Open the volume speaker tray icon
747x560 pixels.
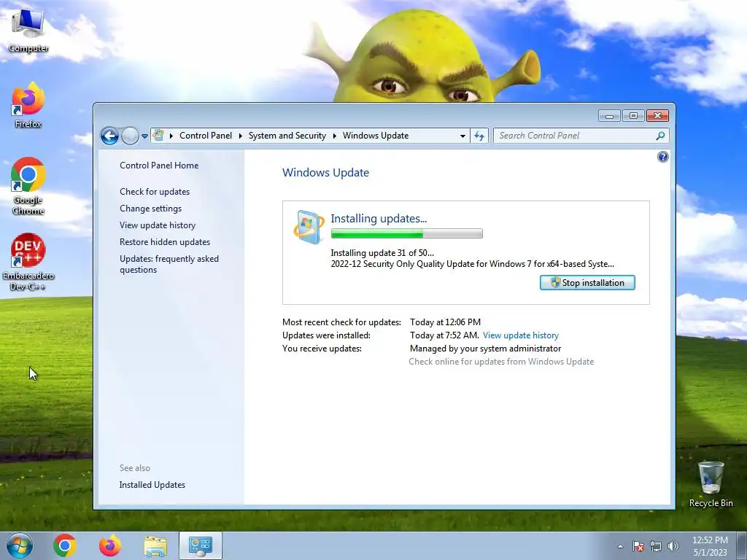673,546
